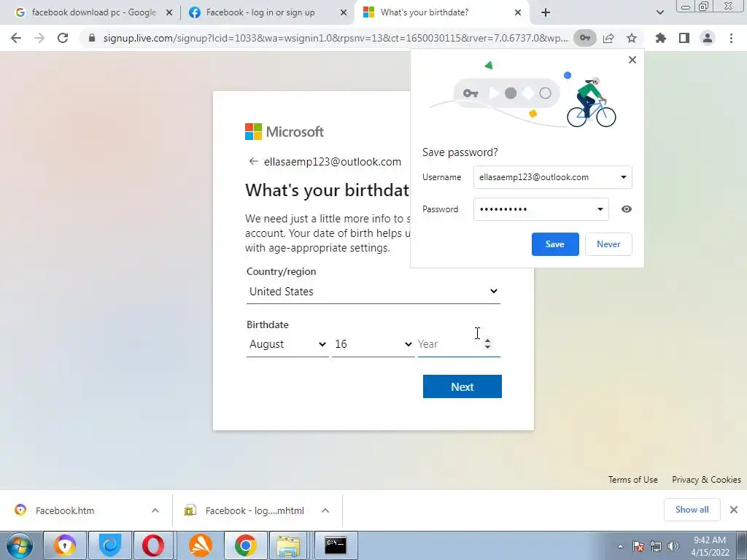Expand options for Facebook.htm download
This screenshot has width=747, height=560.
tap(155, 510)
